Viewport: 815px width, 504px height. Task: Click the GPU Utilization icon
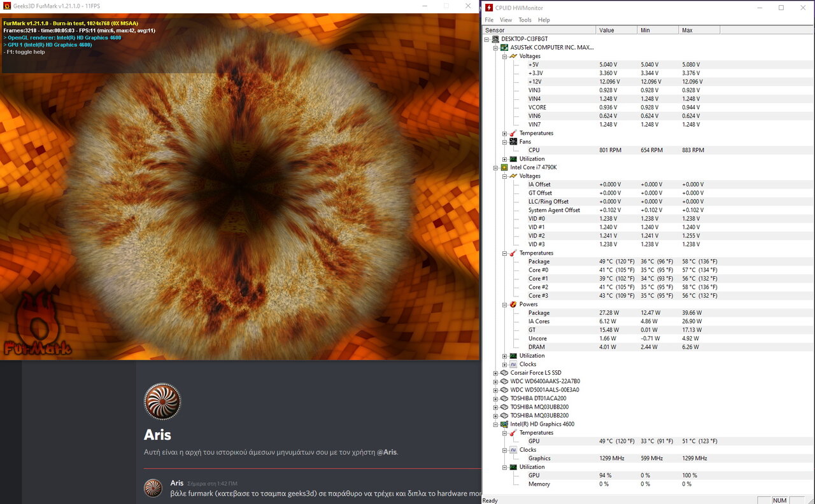(513, 467)
